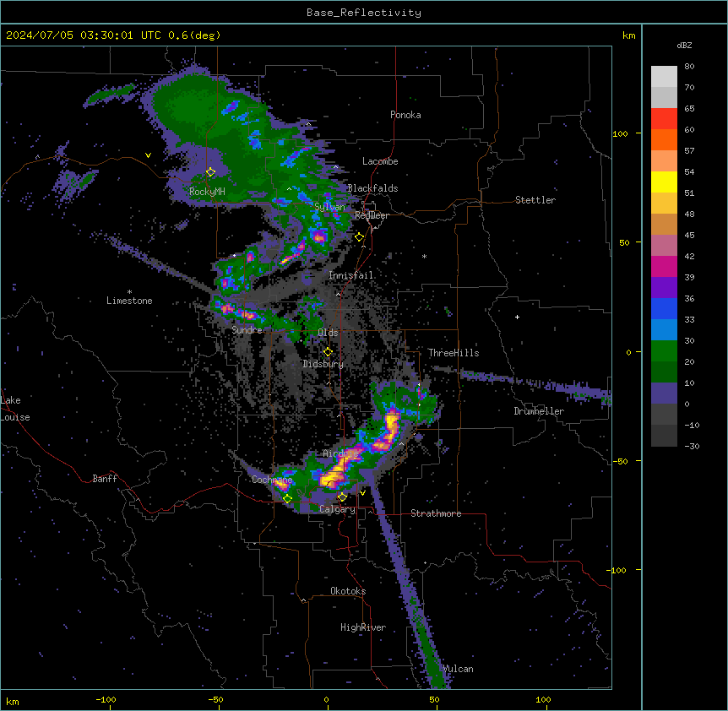This screenshot has height=711, width=728.
Task: Select the -10 dBZ dark gray swatch
Action: point(664,436)
